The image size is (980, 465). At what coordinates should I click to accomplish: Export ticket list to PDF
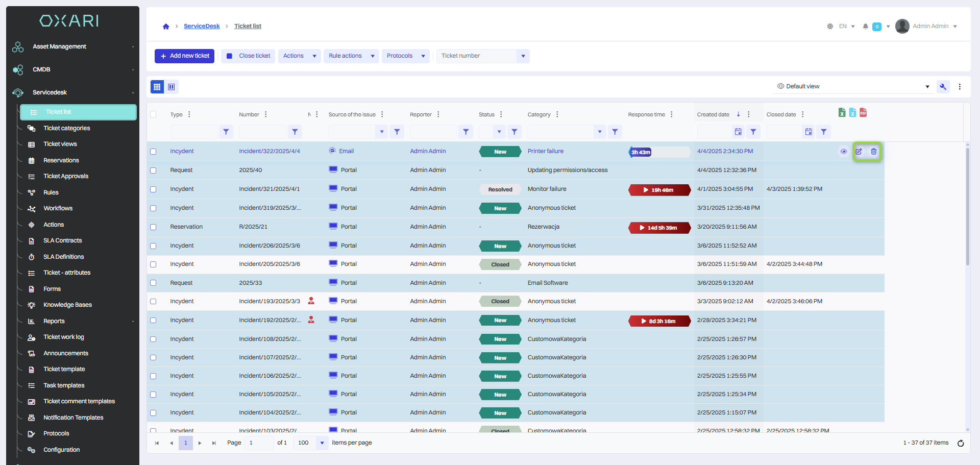click(x=863, y=113)
